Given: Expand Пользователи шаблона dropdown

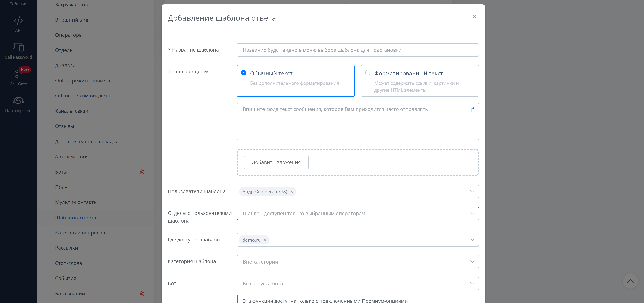Looking at the screenshot, I should point(472,192).
